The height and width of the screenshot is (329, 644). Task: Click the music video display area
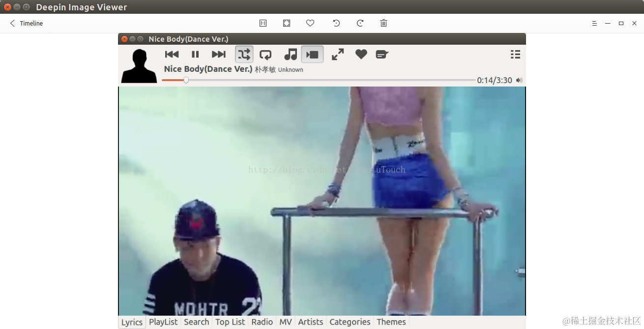pos(322,201)
